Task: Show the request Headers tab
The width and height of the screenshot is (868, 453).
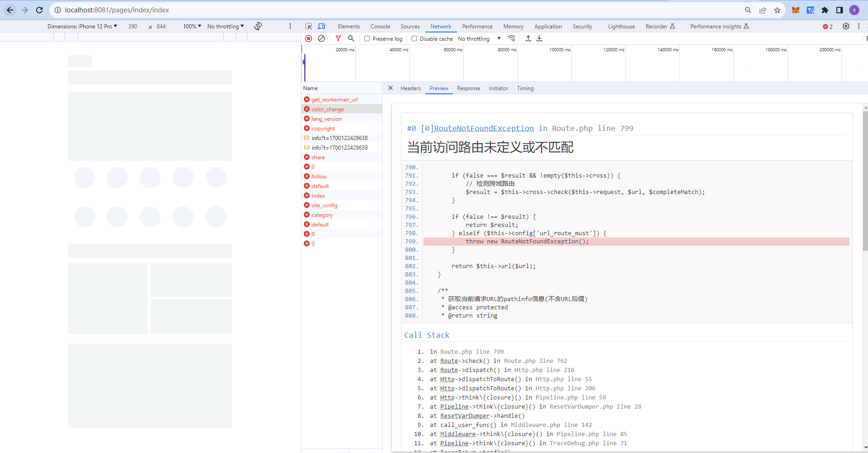Action: (411, 88)
